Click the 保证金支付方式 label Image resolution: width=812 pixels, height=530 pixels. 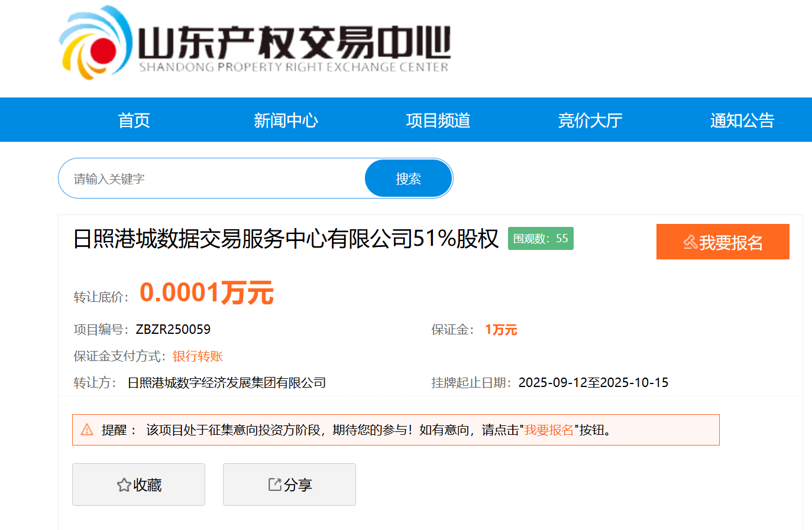pos(120,356)
